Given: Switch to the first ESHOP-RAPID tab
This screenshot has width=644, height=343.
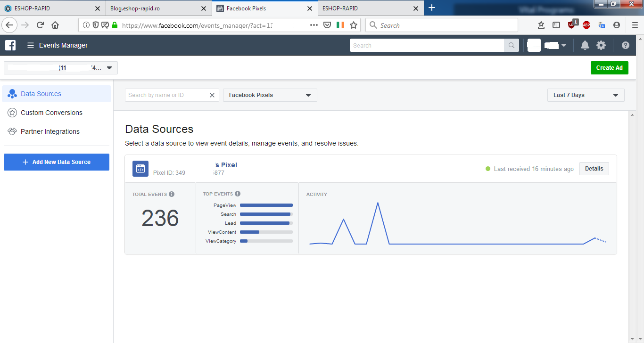Looking at the screenshot, I should click(52, 8).
